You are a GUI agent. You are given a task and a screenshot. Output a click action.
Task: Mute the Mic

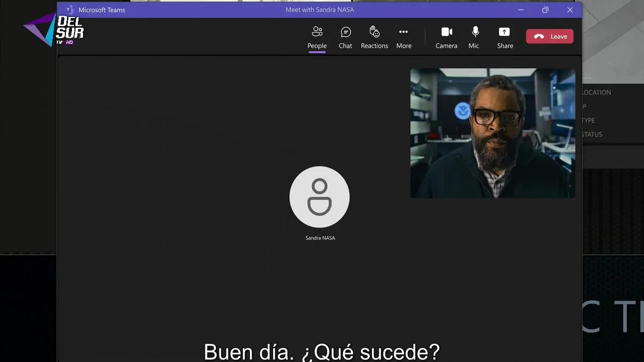(474, 38)
